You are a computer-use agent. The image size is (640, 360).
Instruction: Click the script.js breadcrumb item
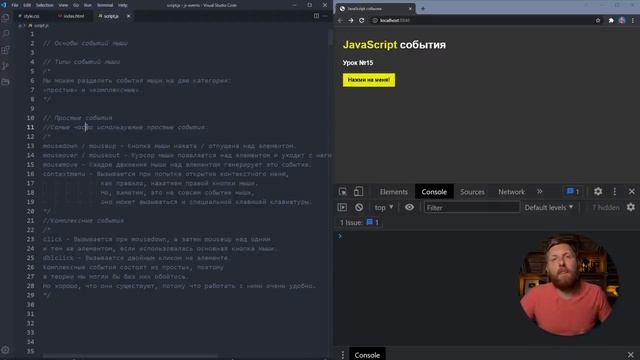point(39,25)
